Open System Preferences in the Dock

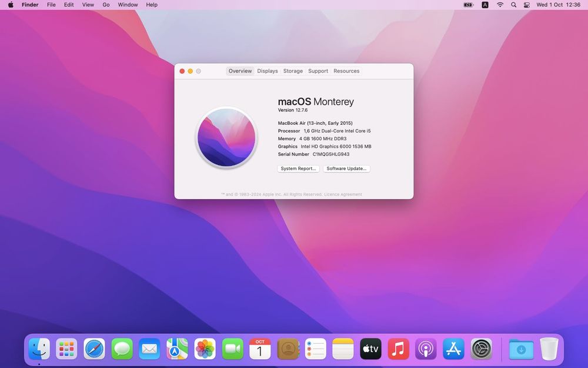pyautogui.click(x=482, y=349)
